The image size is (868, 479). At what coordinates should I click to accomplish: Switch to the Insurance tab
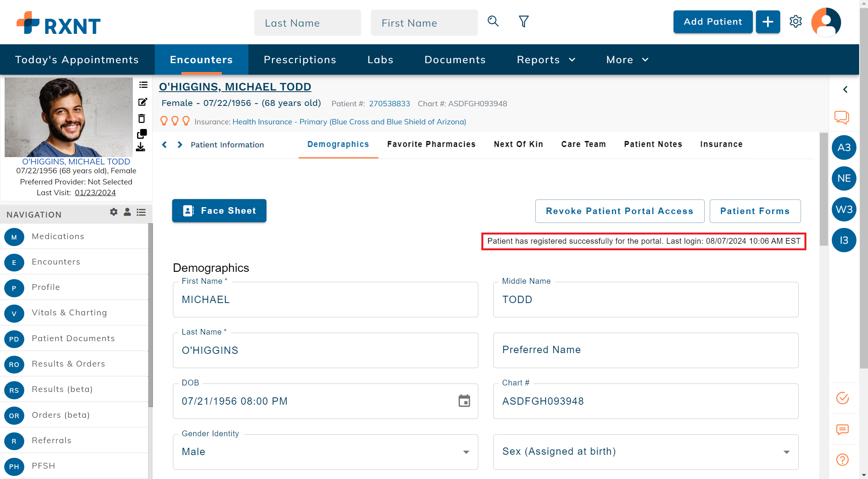click(x=721, y=144)
